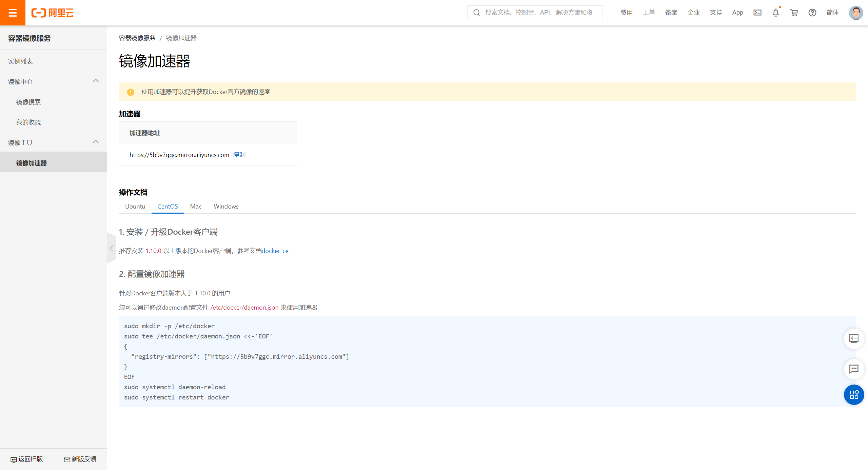Click the registry-mirrors line in code block
This screenshot has height=470, width=868.
(240, 357)
